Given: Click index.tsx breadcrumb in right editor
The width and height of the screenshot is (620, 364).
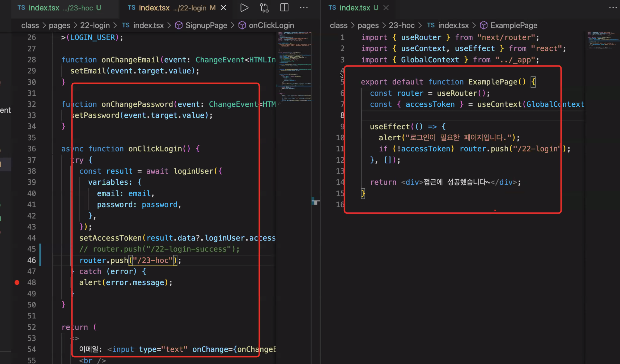Looking at the screenshot, I should click(453, 25).
